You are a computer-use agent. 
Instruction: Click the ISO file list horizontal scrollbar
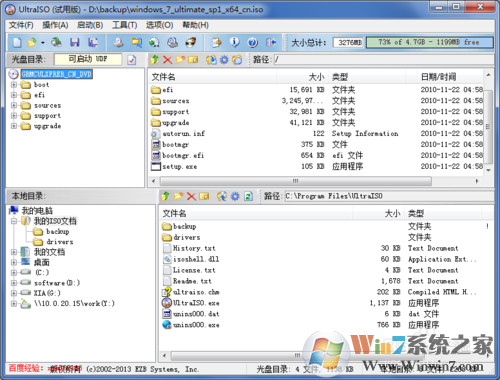pos(295,181)
